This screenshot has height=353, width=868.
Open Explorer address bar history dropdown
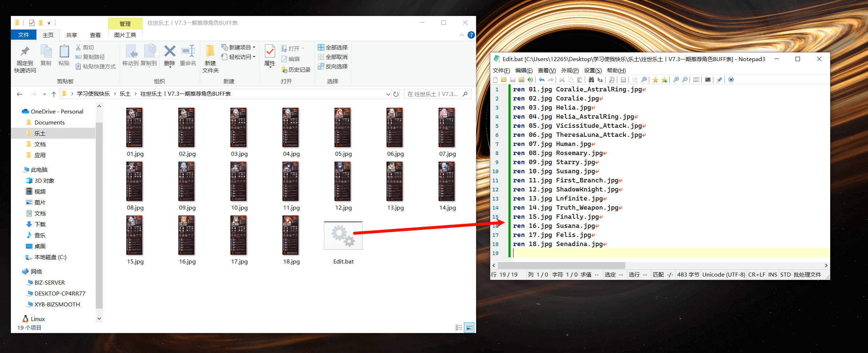point(388,94)
